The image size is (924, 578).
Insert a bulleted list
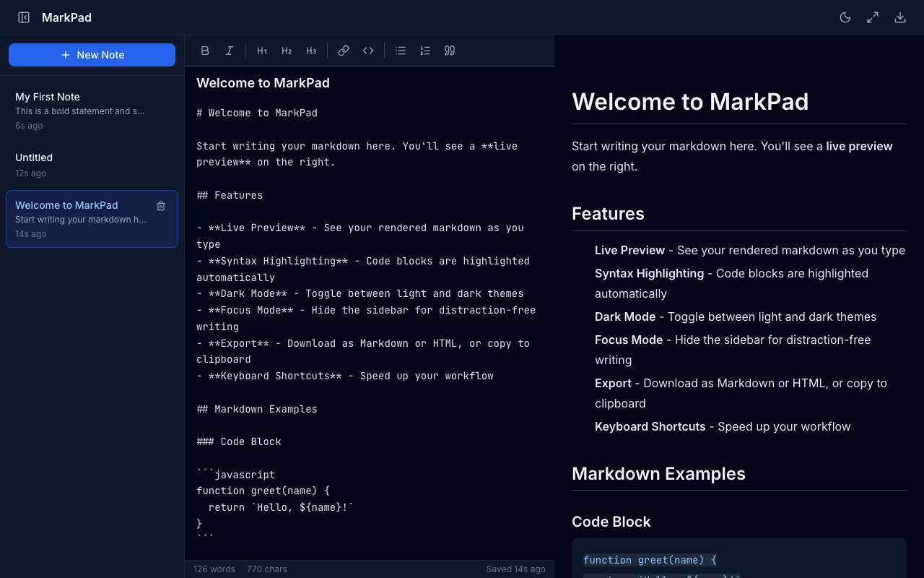coord(401,51)
